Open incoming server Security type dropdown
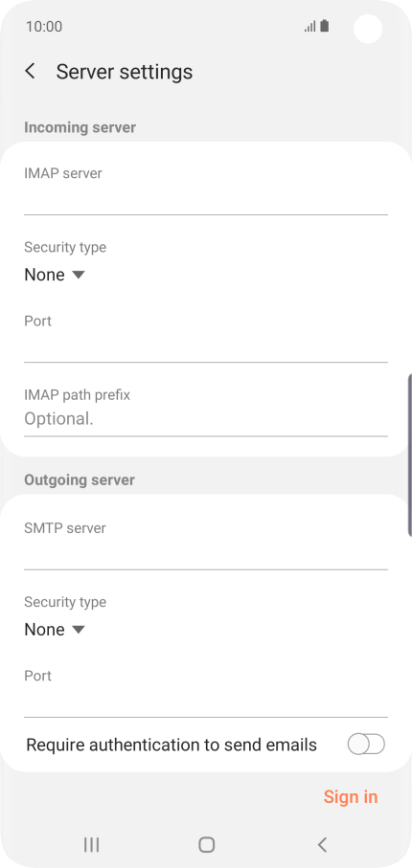Screen dimensions: 412x868 [x=55, y=275]
